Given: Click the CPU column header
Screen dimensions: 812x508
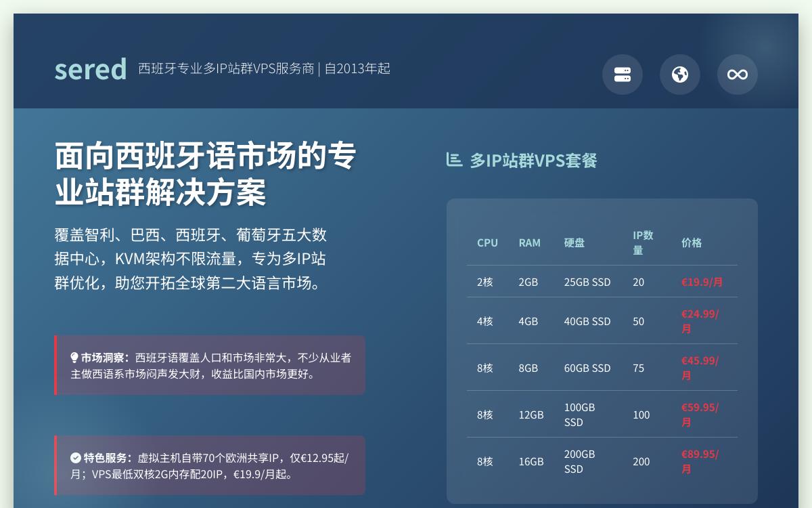Looking at the screenshot, I should 487,242.
